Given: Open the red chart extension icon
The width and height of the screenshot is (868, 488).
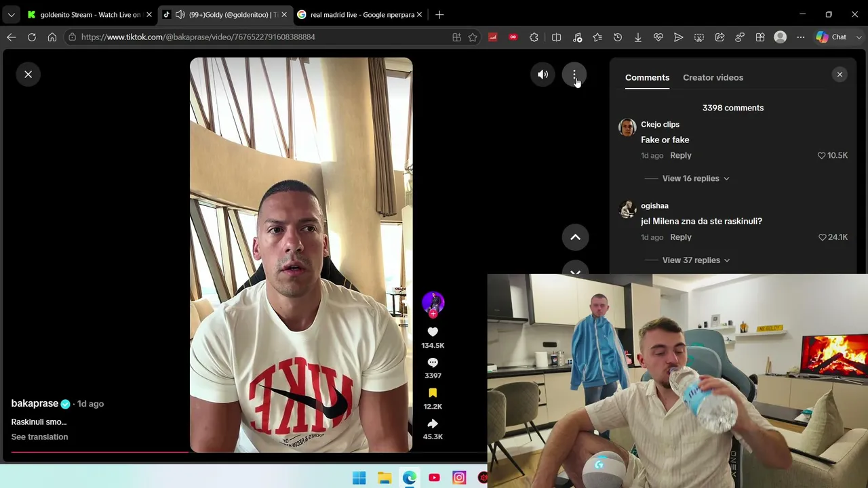Looking at the screenshot, I should 493,37.
